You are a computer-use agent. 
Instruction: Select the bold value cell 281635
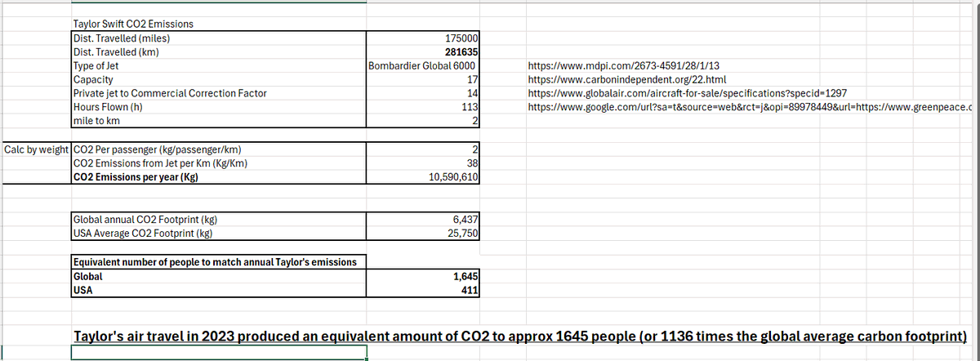423,51
